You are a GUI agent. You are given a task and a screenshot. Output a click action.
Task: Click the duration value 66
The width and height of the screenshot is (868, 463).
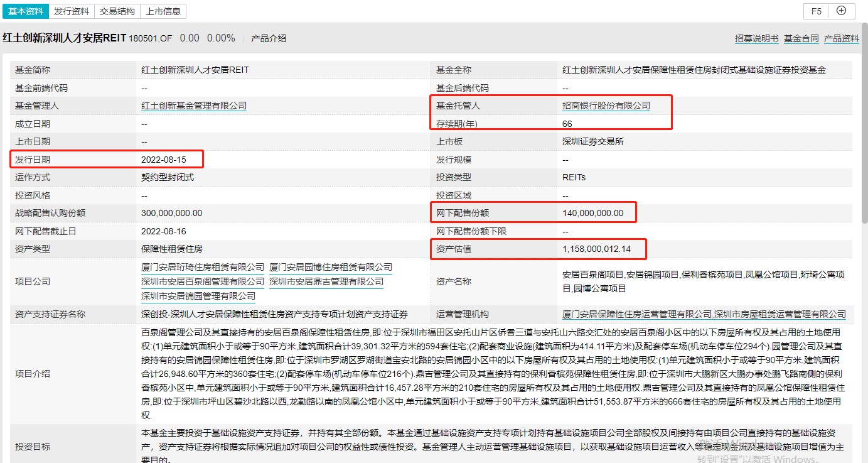point(567,124)
